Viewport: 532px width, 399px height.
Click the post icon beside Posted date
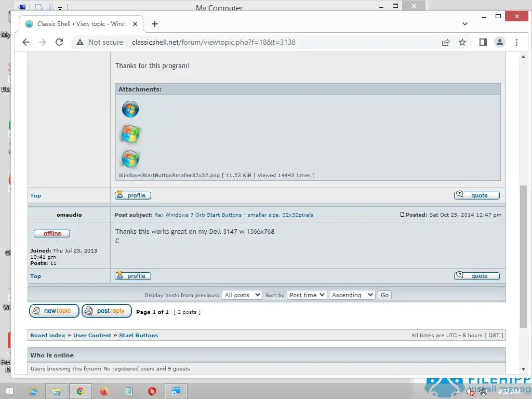pyautogui.click(x=402, y=215)
